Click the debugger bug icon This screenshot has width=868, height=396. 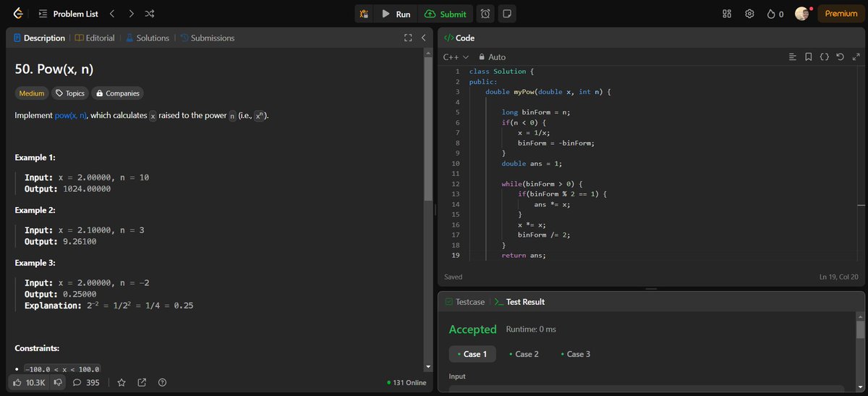[364, 14]
